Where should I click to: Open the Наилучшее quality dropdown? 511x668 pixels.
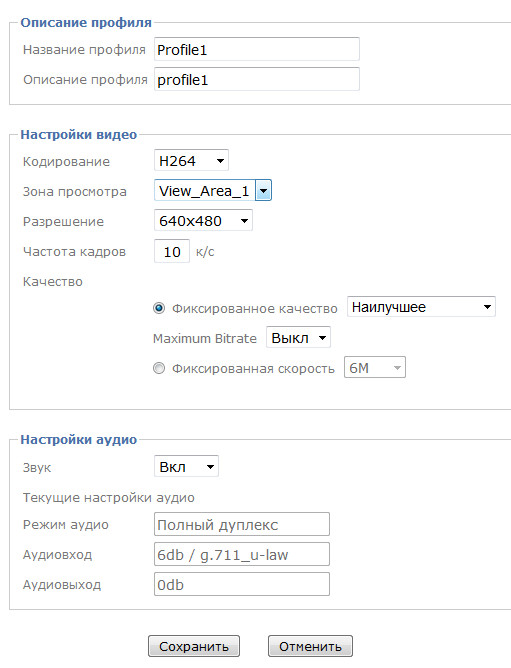[421, 307]
